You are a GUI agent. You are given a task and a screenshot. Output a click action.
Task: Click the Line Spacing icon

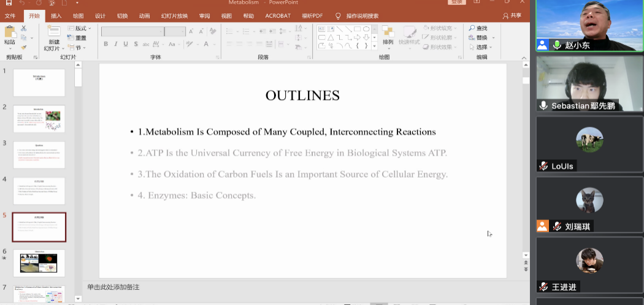283,31
